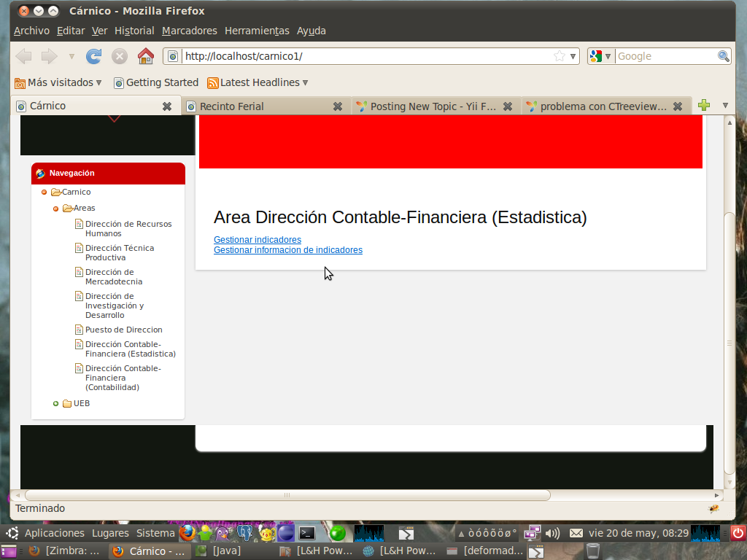Collapse the Carnico tree node

click(x=44, y=192)
